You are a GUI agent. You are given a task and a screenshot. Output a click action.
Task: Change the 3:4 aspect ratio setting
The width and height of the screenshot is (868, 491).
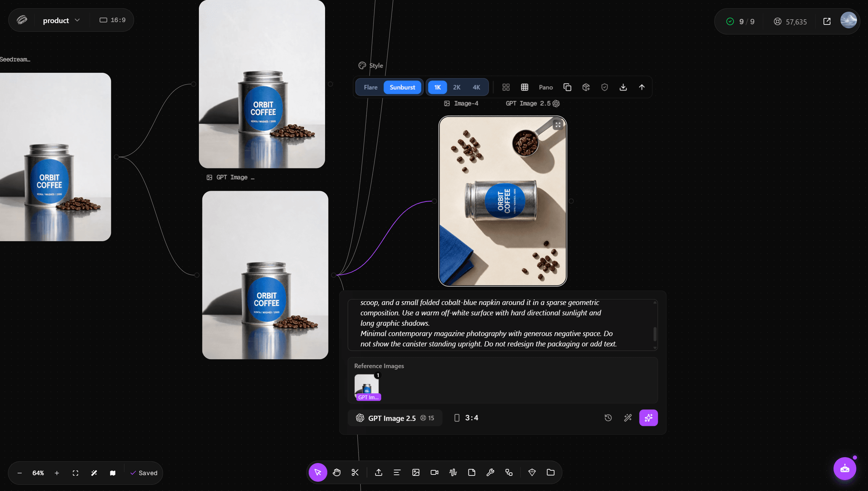[x=466, y=418]
